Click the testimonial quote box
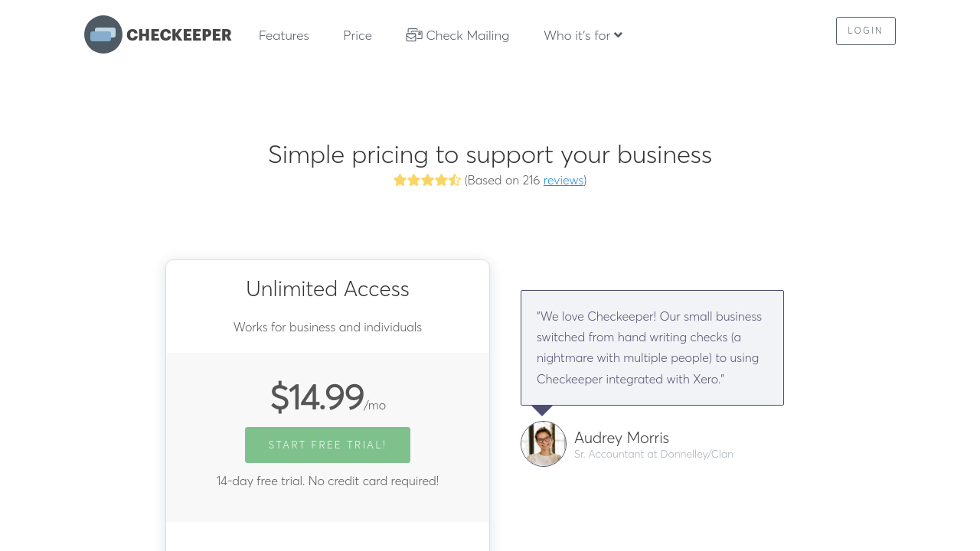 click(652, 347)
